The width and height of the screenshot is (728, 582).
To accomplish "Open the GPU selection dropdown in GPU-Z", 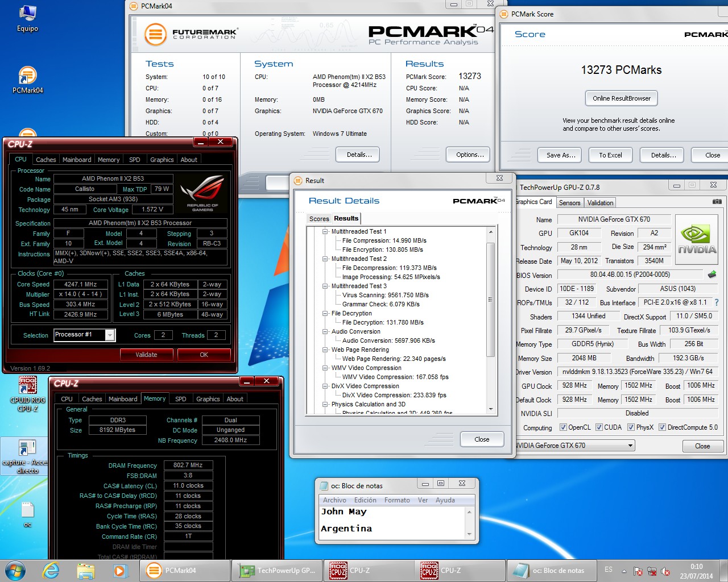I will (630, 446).
